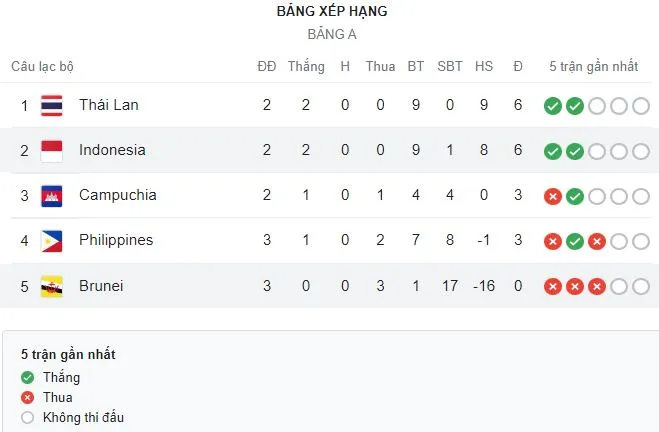Screen dimensions: 659x432
Task: Click Indonesia's second green win icon
Action: point(574,151)
